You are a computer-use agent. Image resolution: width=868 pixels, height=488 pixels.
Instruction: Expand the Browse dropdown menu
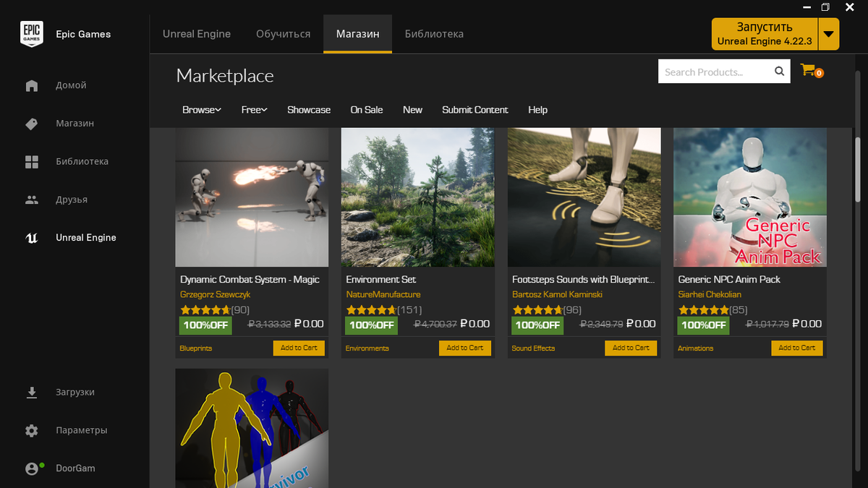202,110
